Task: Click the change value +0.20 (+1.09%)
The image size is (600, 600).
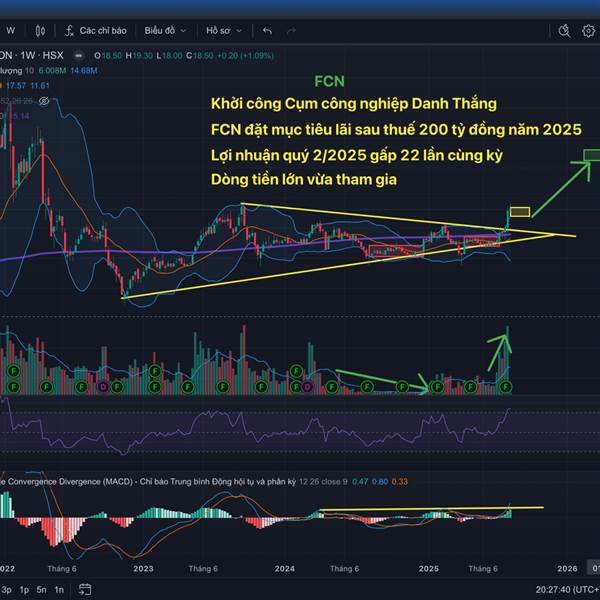Action: [x=245, y=56]
